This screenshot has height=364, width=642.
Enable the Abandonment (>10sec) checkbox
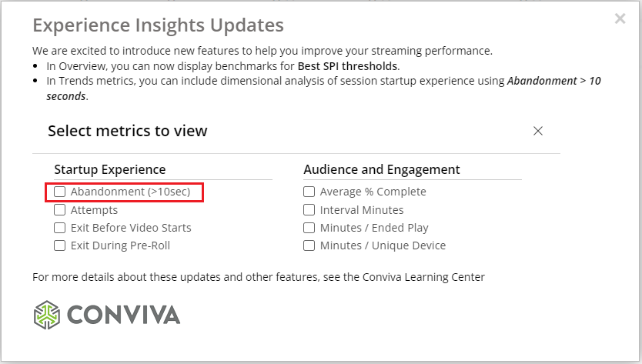pyautogui.click(x=60, y=192)
